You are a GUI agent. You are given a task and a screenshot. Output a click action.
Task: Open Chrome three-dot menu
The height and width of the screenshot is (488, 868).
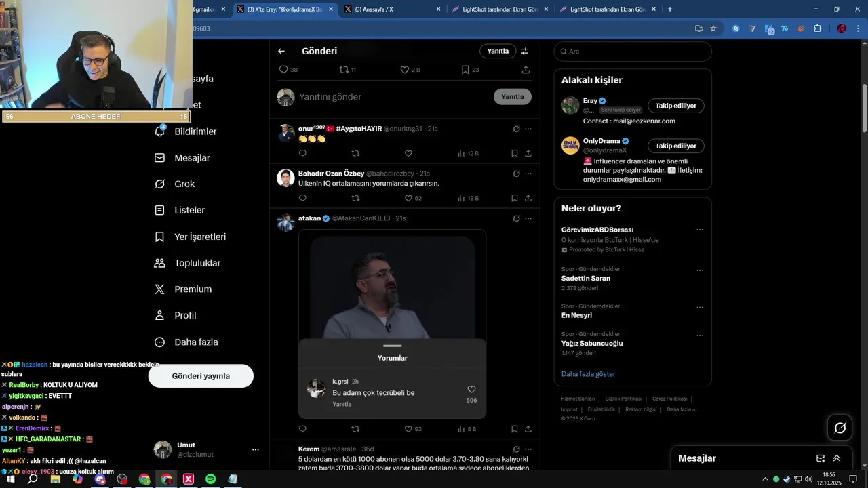859,28
